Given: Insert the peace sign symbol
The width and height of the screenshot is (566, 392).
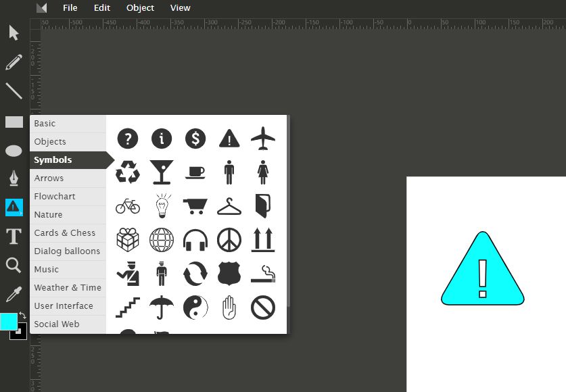Looking at the screenshot, I should click(229, 239).
